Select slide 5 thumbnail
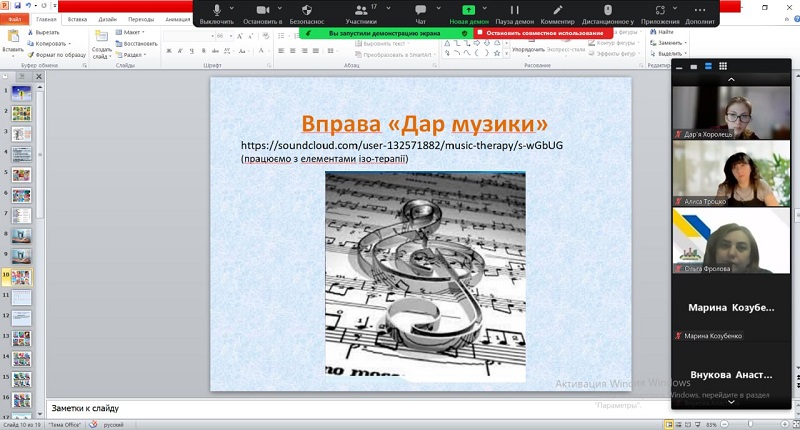Image resolution: width=800 pixels, height=430 pixels. 21,175
